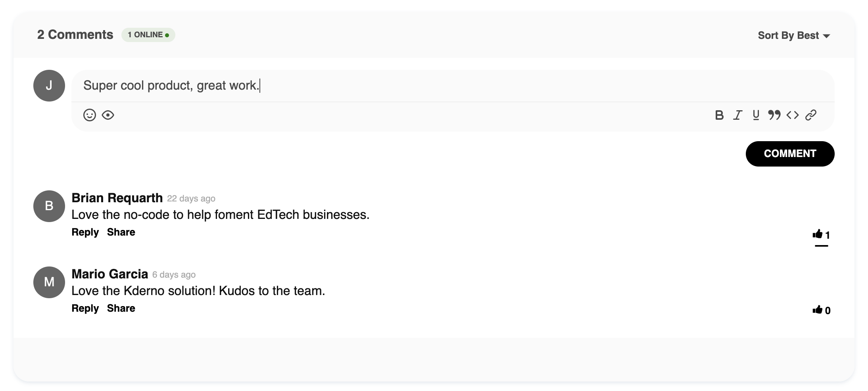Share Mario Garcia's comment
The height and width of the screenshot is (391, 868).
point(121,308)
